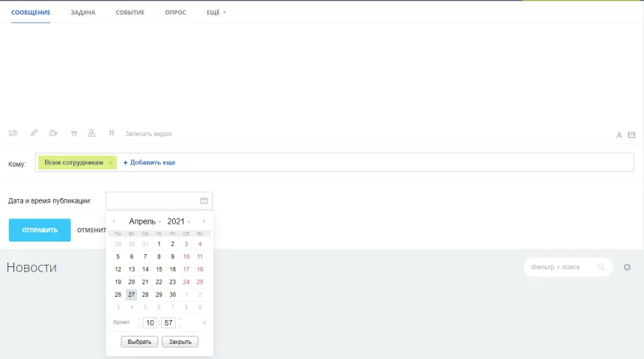The height and width of the screenshot is (359, 644).
Task: Expand the 'Апрель' month dropdown
Action: 145,221
